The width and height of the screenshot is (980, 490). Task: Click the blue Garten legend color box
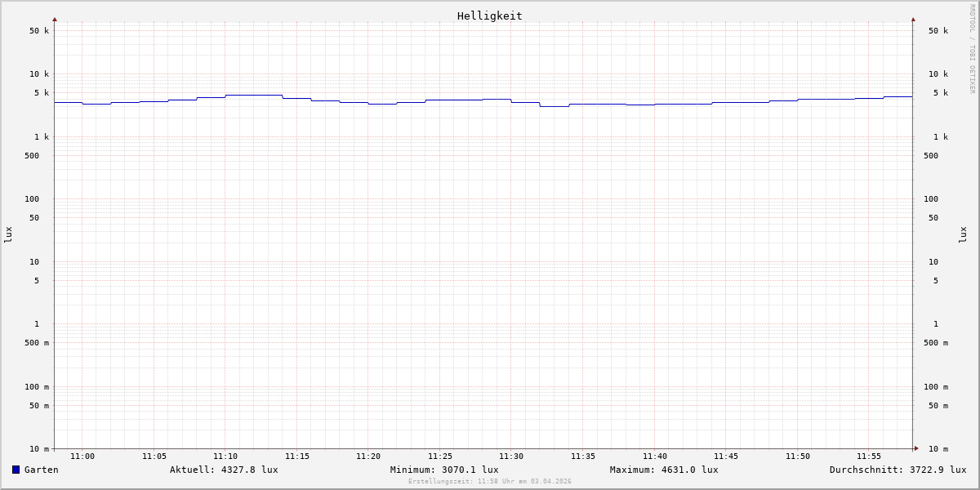(16, 470)
